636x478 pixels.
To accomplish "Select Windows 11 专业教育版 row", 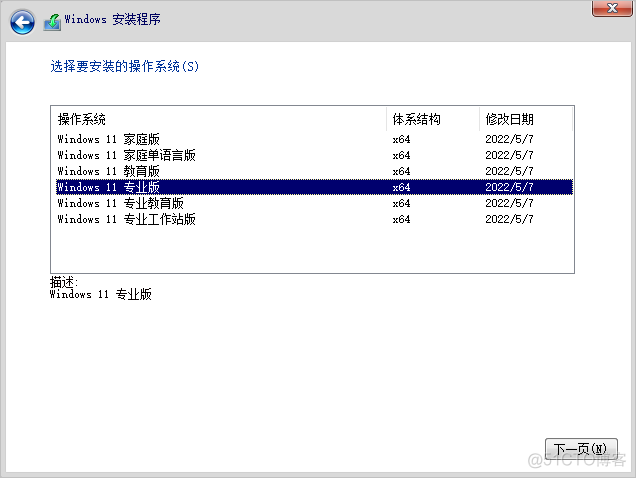I will [314, 203].
